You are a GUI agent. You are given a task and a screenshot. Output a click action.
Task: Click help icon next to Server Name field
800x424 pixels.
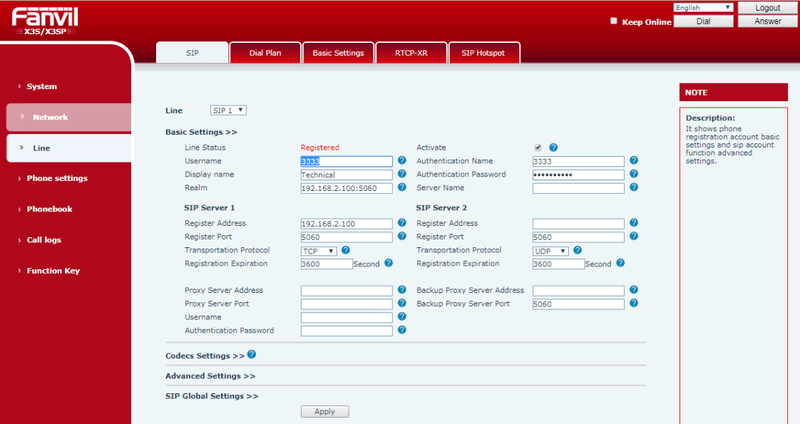pyautogui.click(x=633, y=187)
